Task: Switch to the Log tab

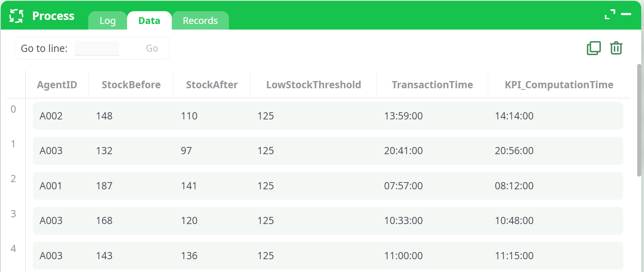Action: click(x=107, y=20)
